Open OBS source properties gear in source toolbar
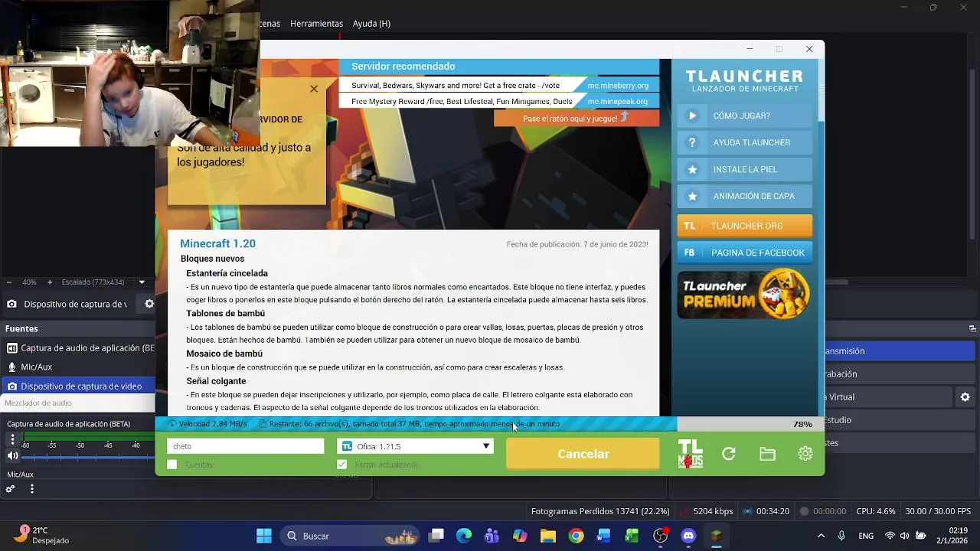The image size is (980, 551). (149, 304)
